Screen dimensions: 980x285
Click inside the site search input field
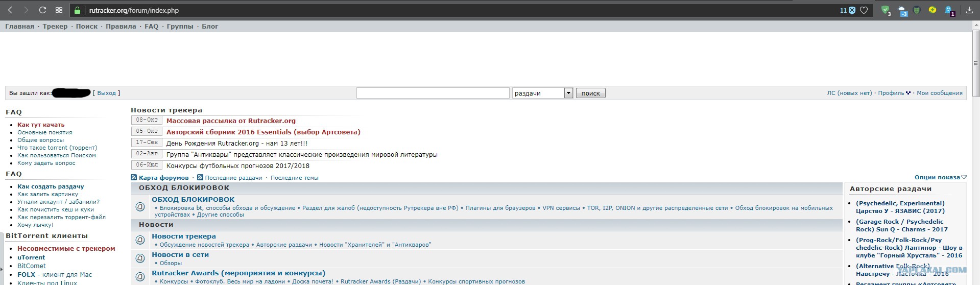pyautogui.click(x=433, y=93)
